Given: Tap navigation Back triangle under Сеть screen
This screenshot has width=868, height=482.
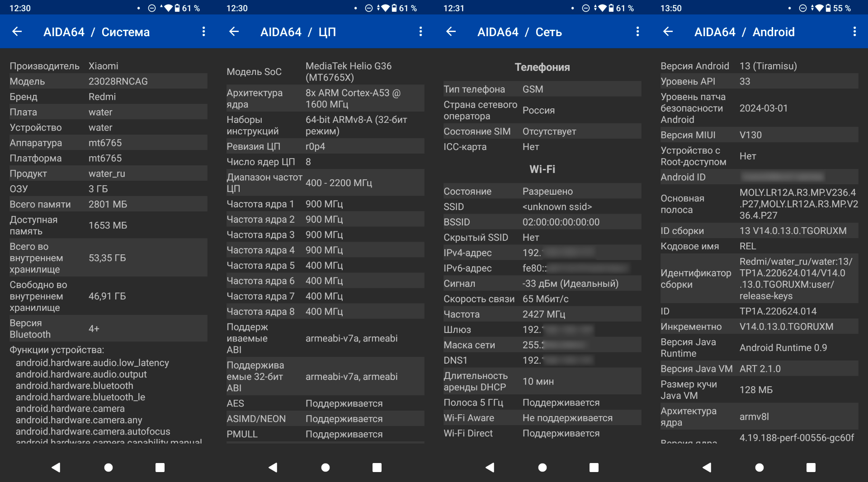Looking at the screenshot, I should (490, 468).
